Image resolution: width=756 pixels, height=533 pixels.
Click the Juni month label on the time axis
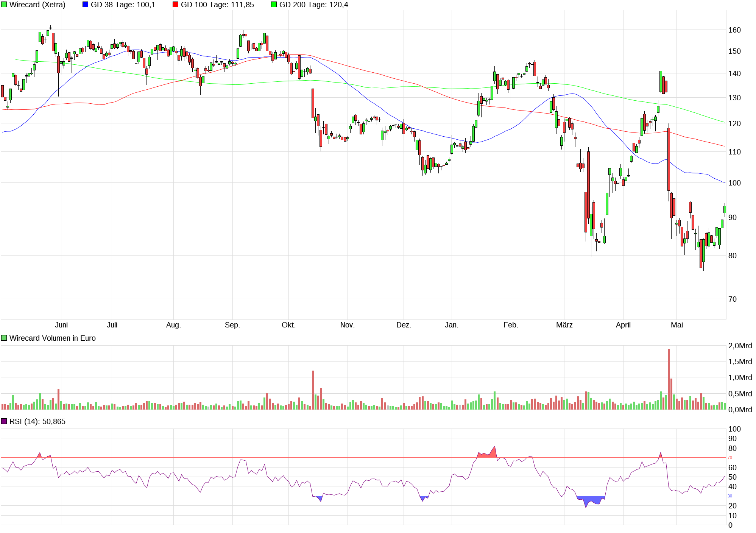tap(61, 325)
